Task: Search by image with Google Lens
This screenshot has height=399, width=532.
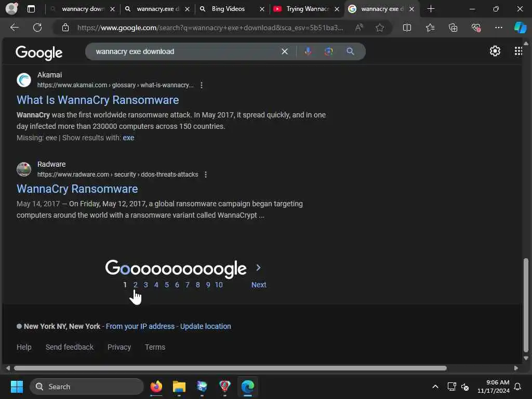Action: (329, 51)
